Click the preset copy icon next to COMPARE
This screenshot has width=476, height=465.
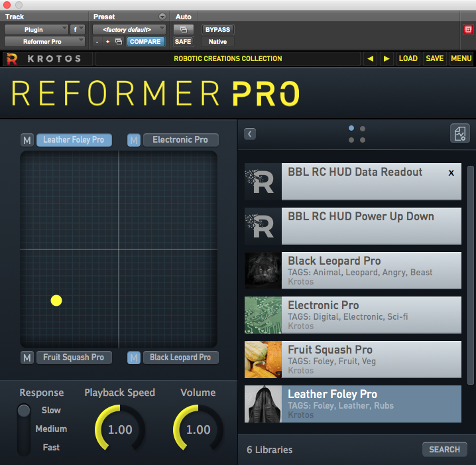(x=119, y=42)
